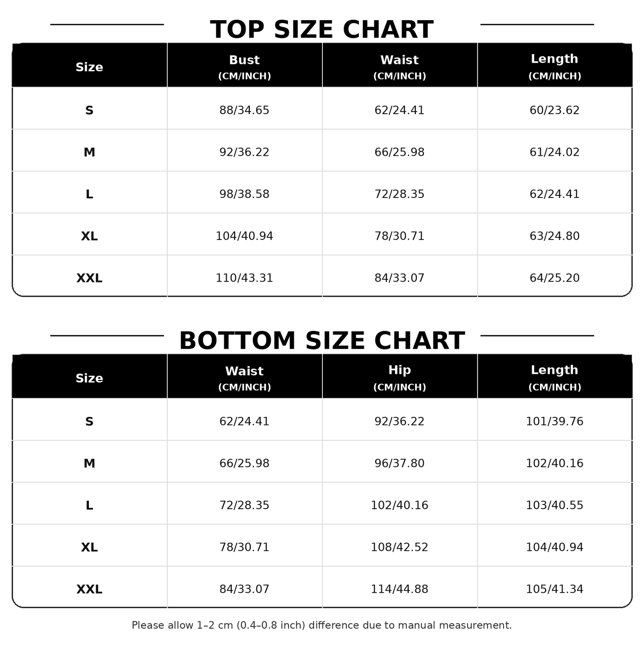Select the 96/37.80 hip cell
This screenshot has height=671, width=644.
[x=399, y=464]
